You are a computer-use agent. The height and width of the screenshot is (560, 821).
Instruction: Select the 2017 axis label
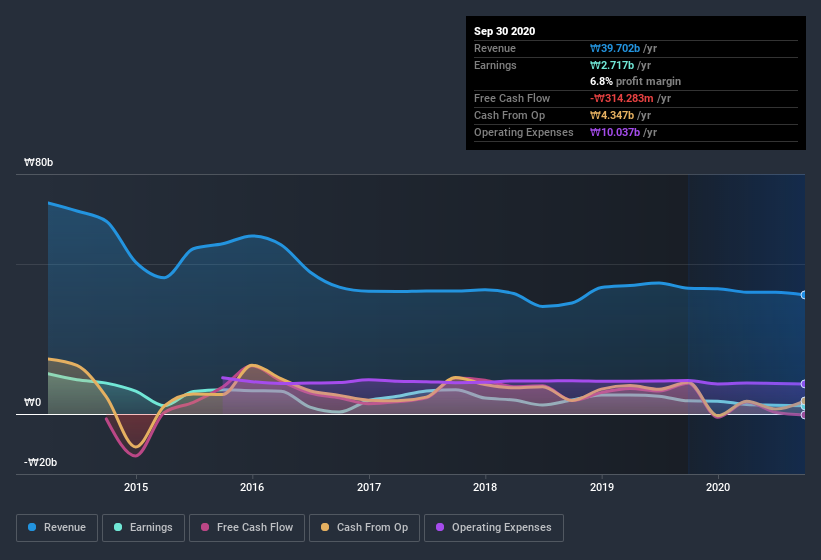[369, 487]
